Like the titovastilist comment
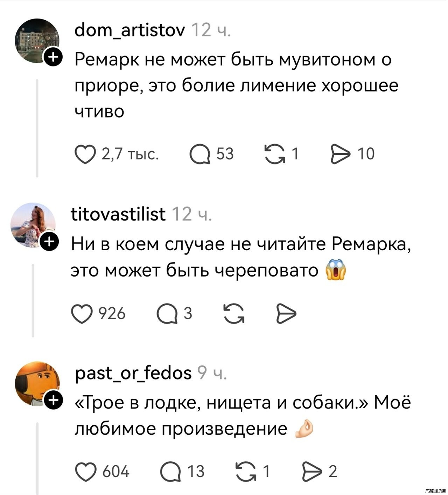The image size is (448, 495). coord(82,314)
